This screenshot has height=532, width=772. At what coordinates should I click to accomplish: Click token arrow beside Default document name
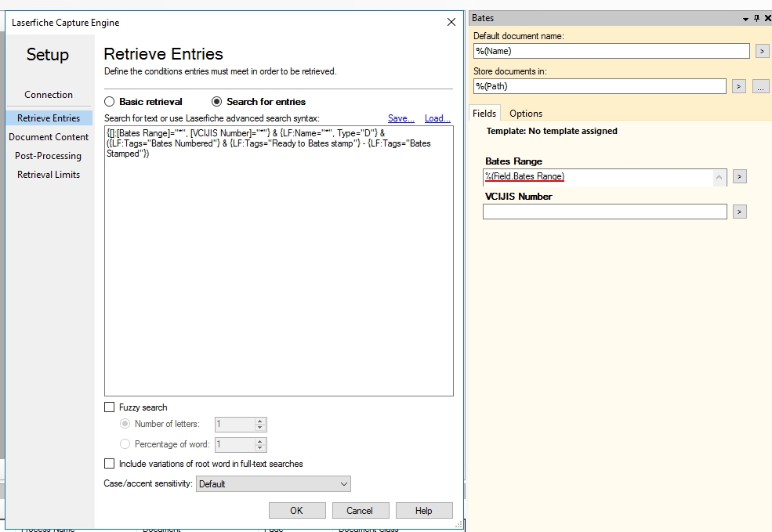[762, 52]
